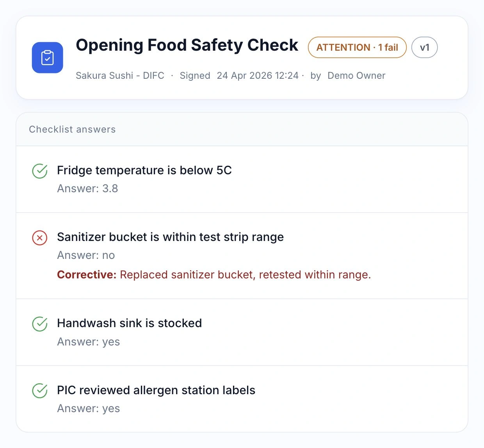Click the Opening Food Safety Check title
484x448 pixels.
coord(187,45)
